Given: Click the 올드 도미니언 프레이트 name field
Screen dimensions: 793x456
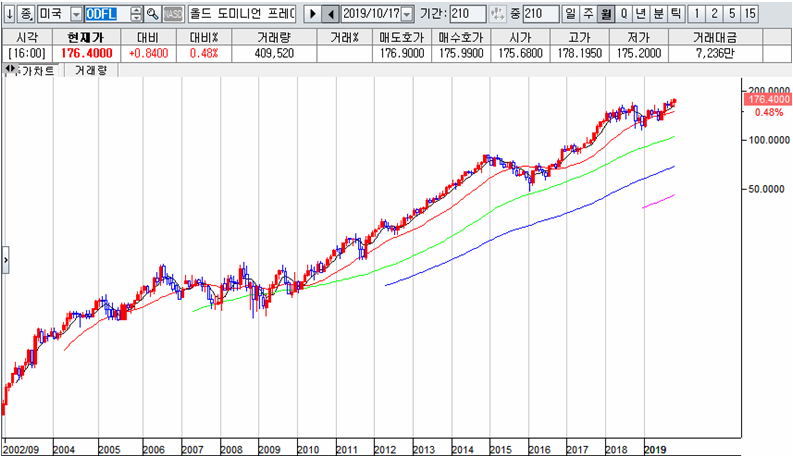Looking at the screenshot, I should (x=242, y=14).
